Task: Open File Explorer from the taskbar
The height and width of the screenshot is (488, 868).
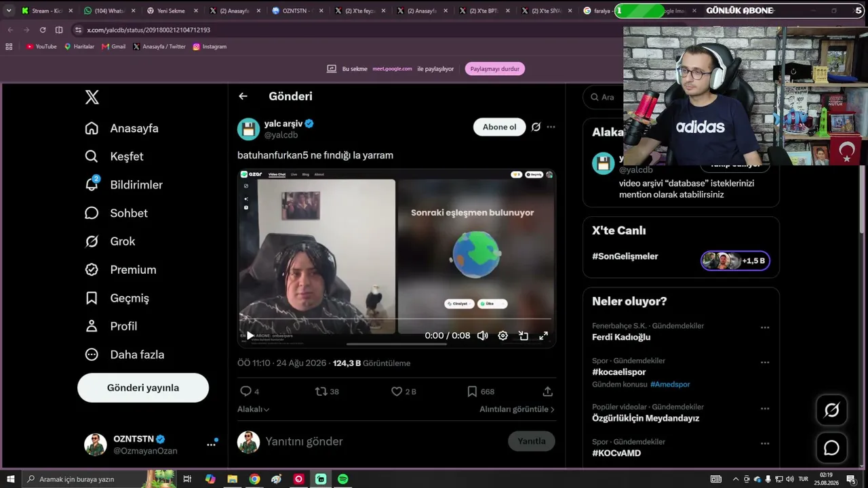Action: click(232, 479)
